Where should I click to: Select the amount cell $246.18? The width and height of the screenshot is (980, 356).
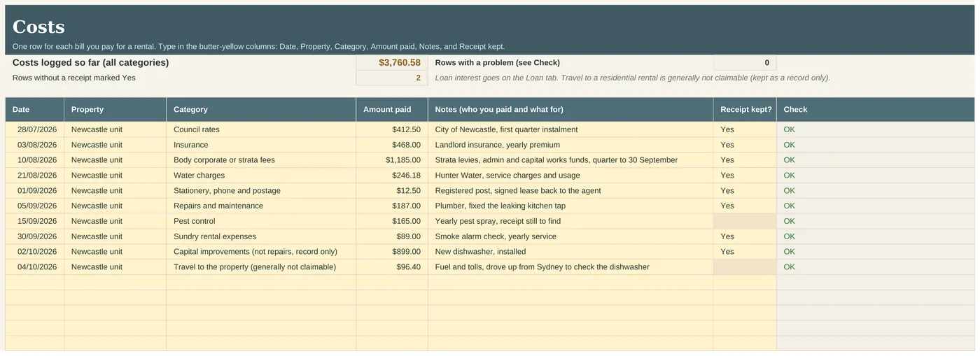[392, 176]
